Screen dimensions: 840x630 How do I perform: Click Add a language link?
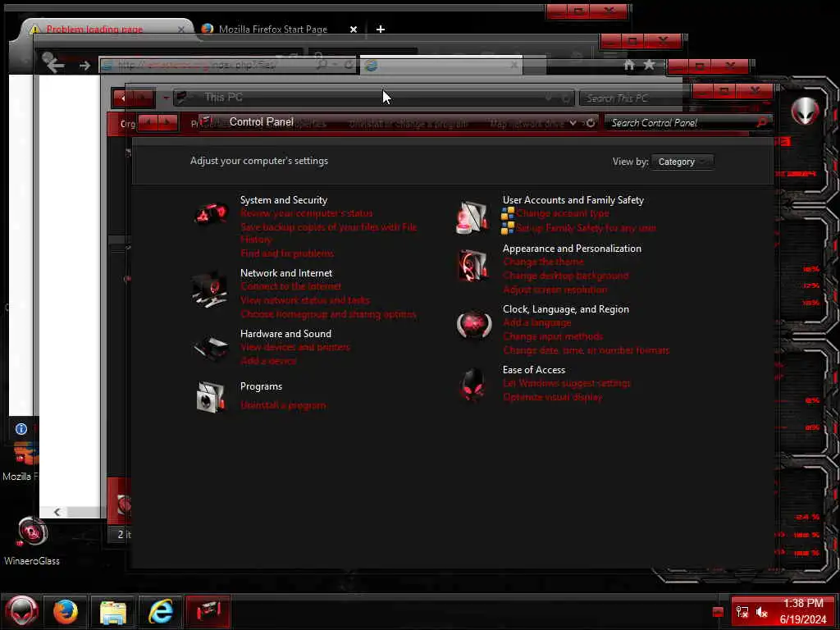(536, 322)
